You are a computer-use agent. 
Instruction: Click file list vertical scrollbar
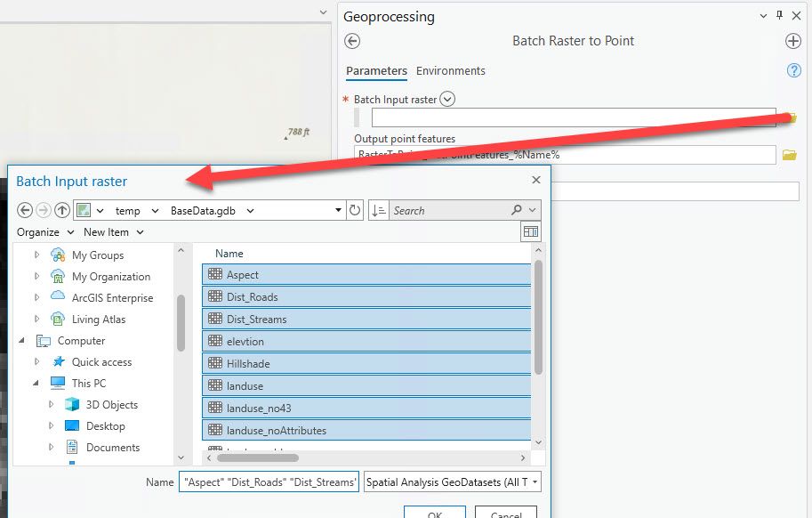coord(538,317)
